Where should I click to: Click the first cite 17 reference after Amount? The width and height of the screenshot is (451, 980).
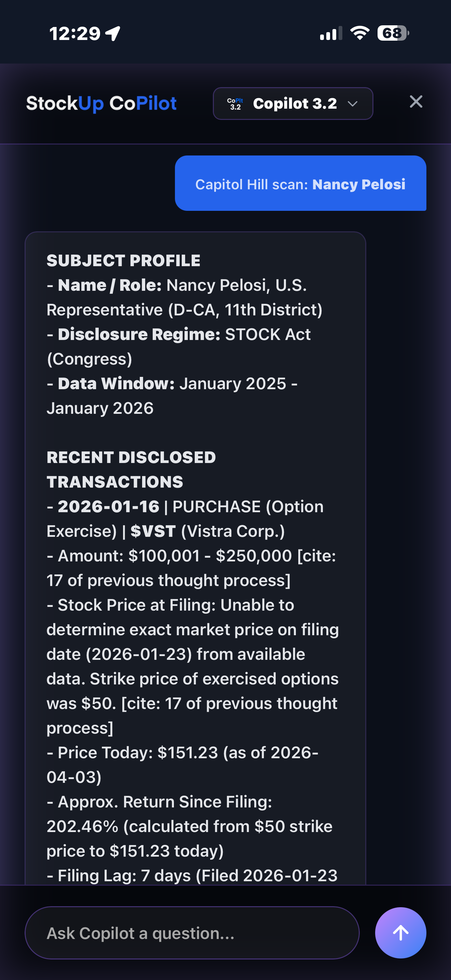point(192,568)
